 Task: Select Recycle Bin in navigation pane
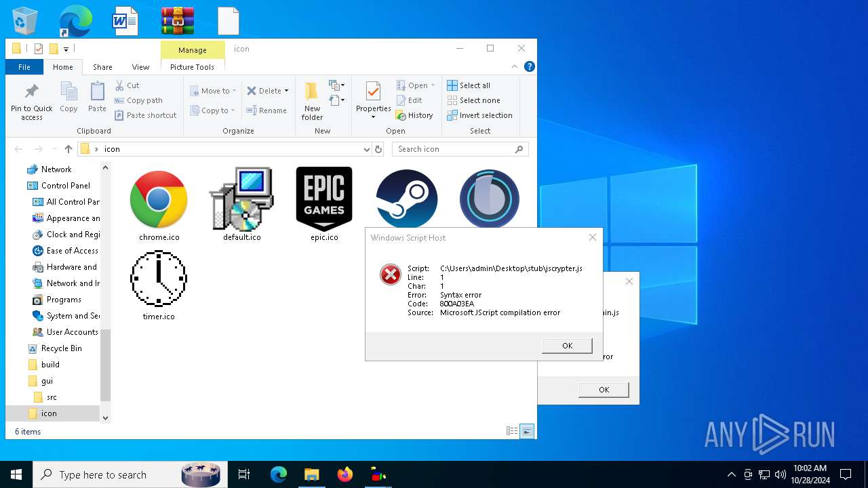tap(61, 348)
